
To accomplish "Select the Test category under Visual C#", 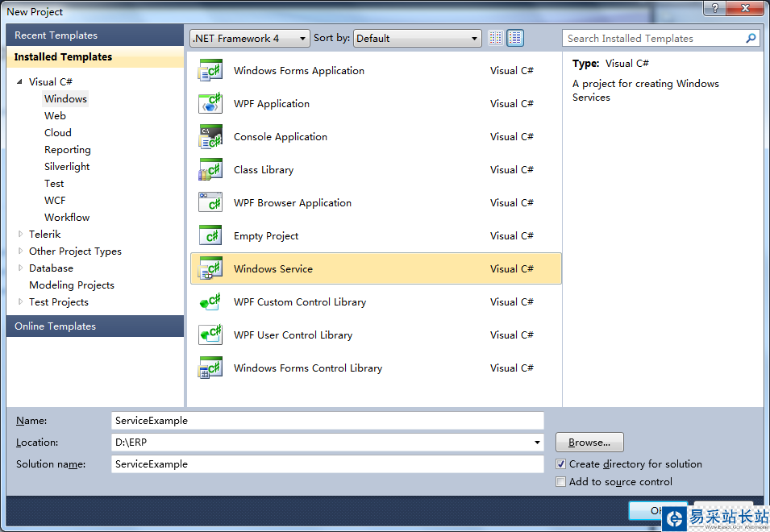I will point(54,183).
